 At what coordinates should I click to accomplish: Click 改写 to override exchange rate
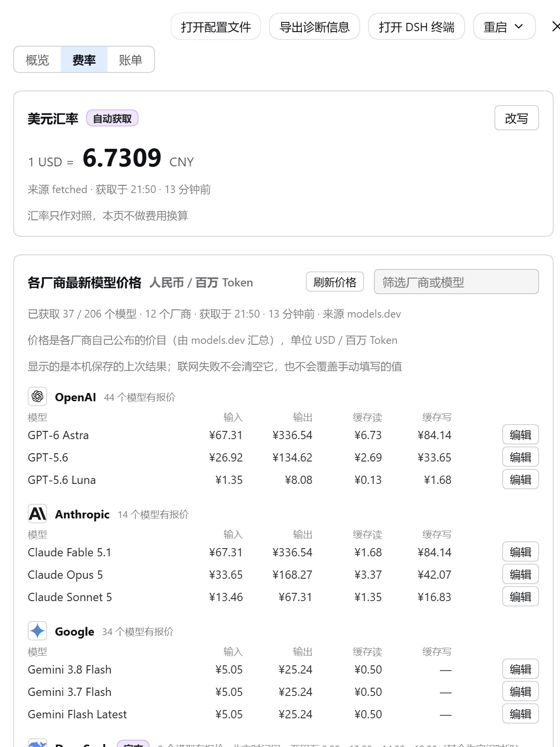pyautogui.click(x=516, y=118)
